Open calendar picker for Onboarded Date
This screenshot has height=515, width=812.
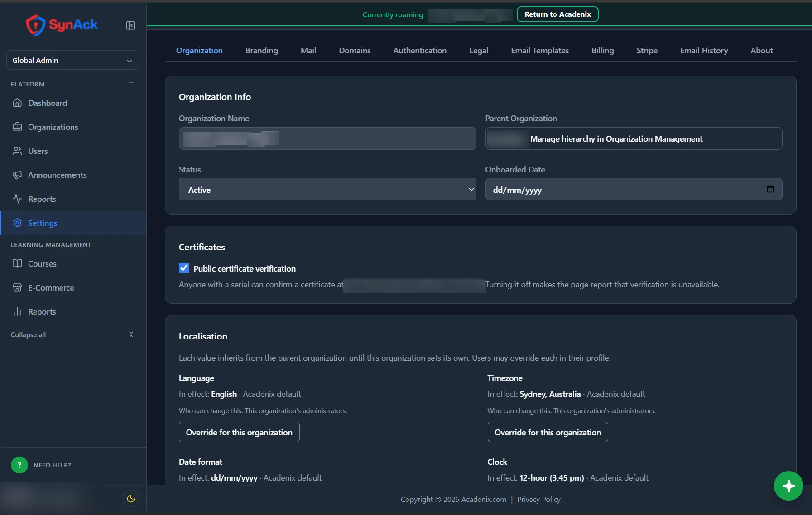(770, 189)
